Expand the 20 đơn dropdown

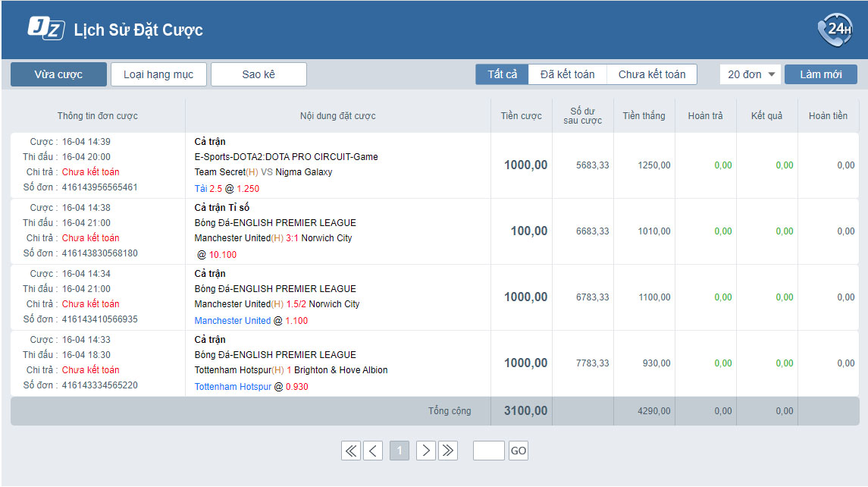pyautogui.click(x=750, y=74)
